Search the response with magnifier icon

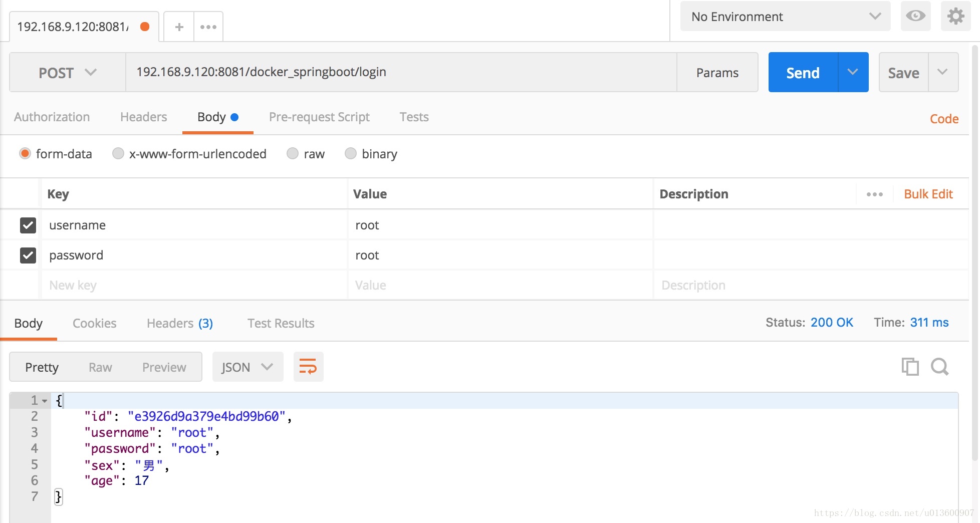point(939,367)
